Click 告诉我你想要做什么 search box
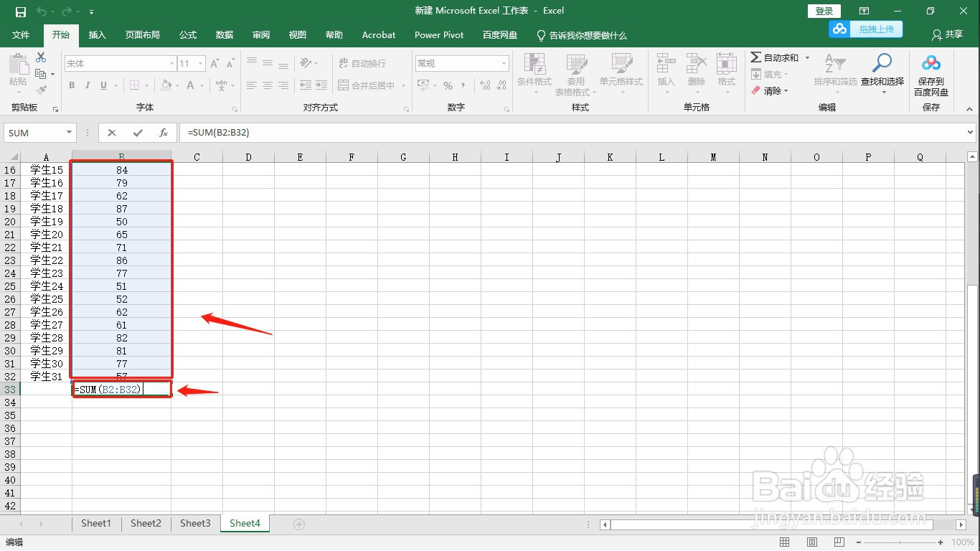The image size is (980, 551). [x=582, y=35]
